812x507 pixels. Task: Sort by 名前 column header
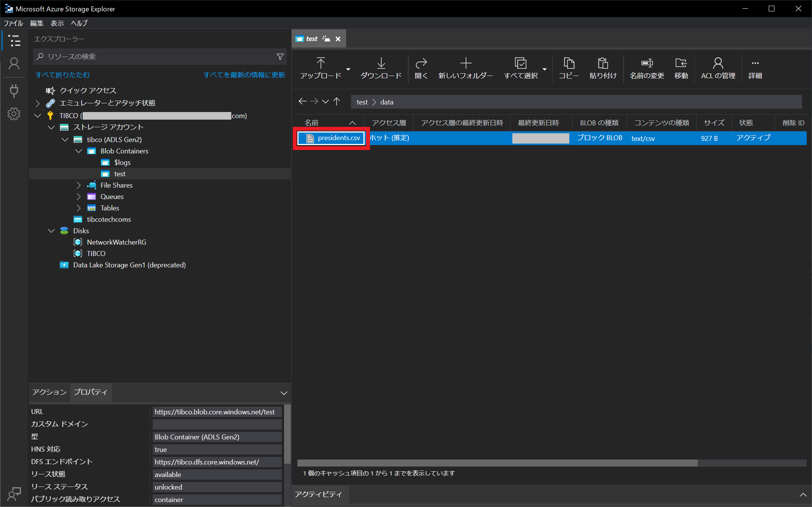tap(312, 123)
